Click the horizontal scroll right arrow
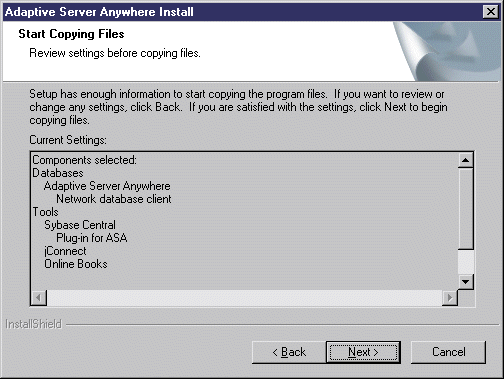Screen dimensions: 504x379 coord(450,297)
